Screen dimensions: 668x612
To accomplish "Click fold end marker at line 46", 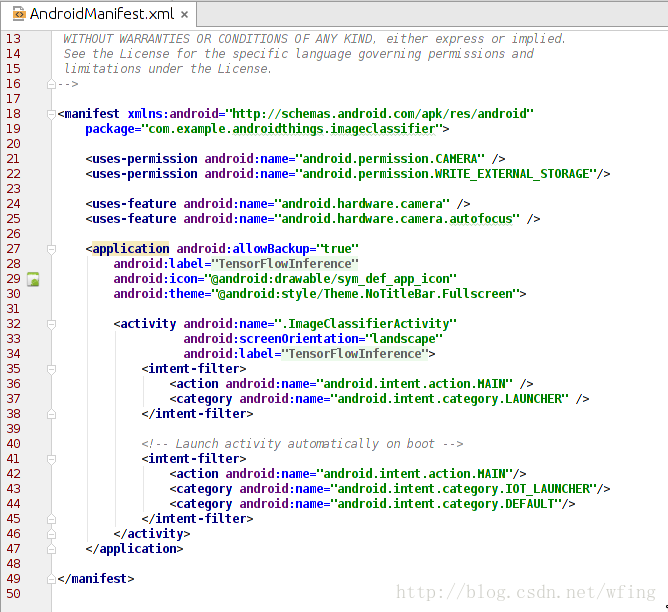I will [x=52, y=534].
